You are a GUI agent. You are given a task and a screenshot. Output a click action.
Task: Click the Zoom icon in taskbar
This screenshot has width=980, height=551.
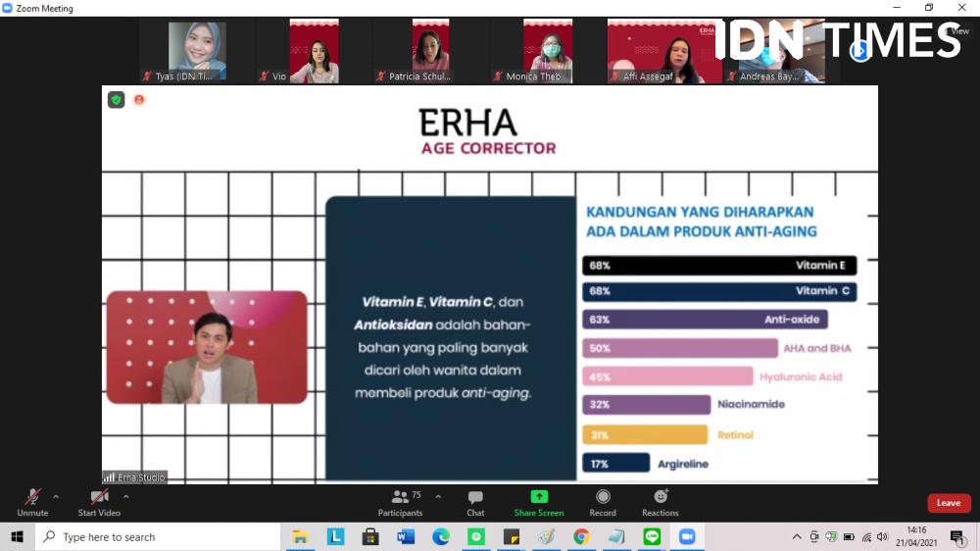[x=687, y=536]
